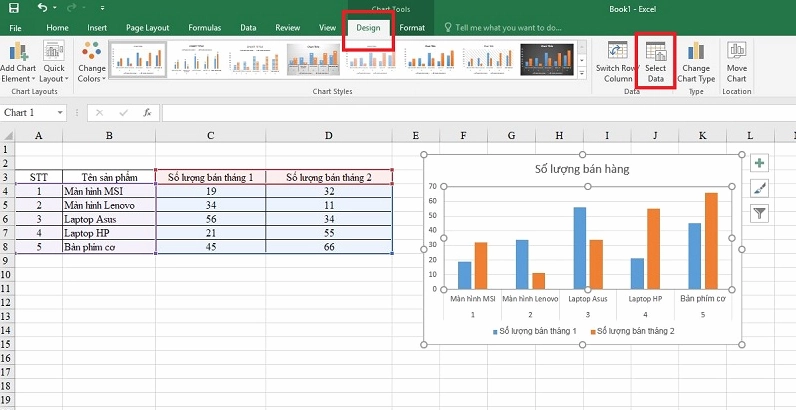Switch to the Insert tab
The image size is (796, 410).
97,28
